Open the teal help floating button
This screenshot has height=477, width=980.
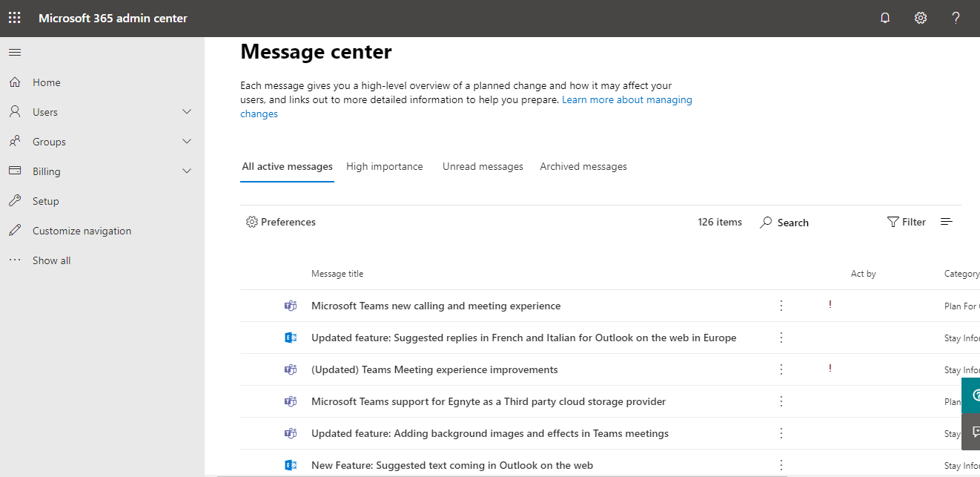[x=971, y=395]
